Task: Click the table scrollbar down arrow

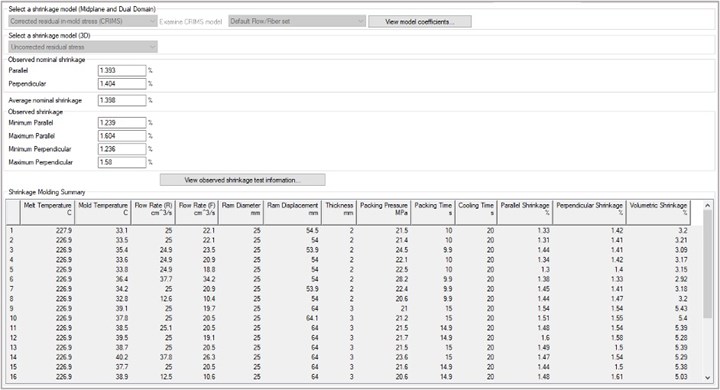Action: tap(707, 377)
